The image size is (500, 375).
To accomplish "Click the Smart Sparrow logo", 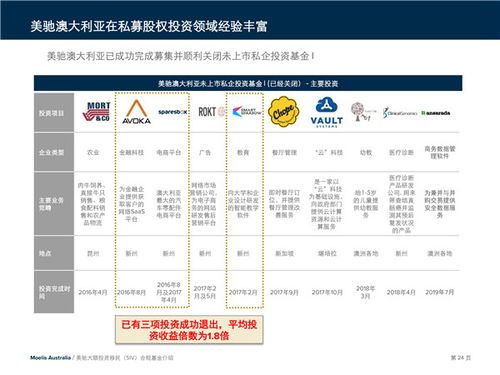I will click(x=247, y=112).
